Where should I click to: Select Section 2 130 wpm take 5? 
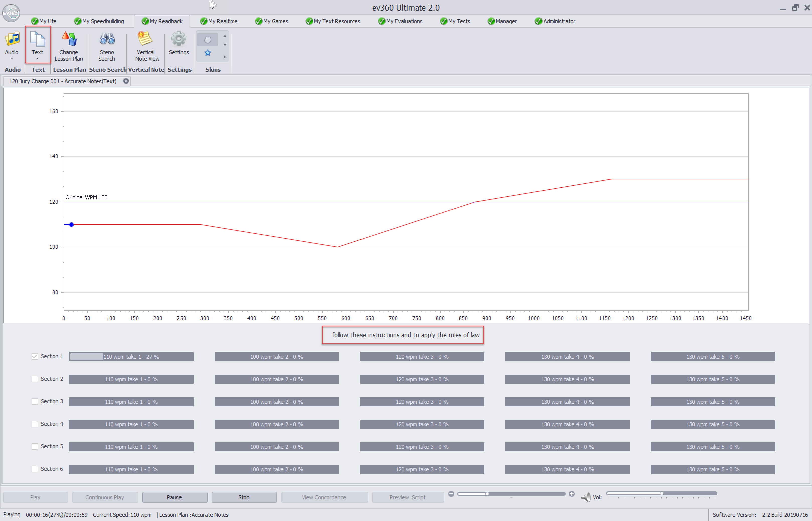click(713, 379)
